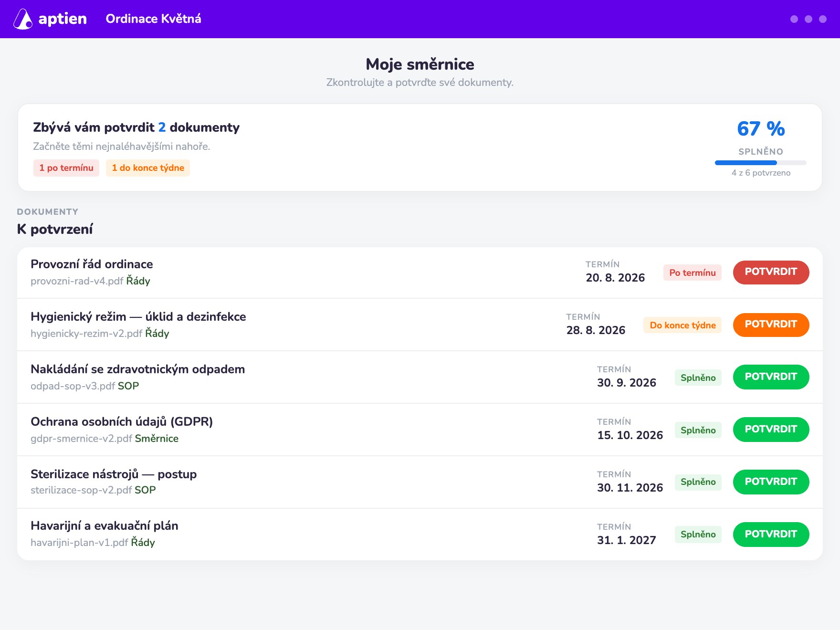The width and height of the screenshot is (840, 630).
Task: Click the 67 % completion figure
Action: 761,129
